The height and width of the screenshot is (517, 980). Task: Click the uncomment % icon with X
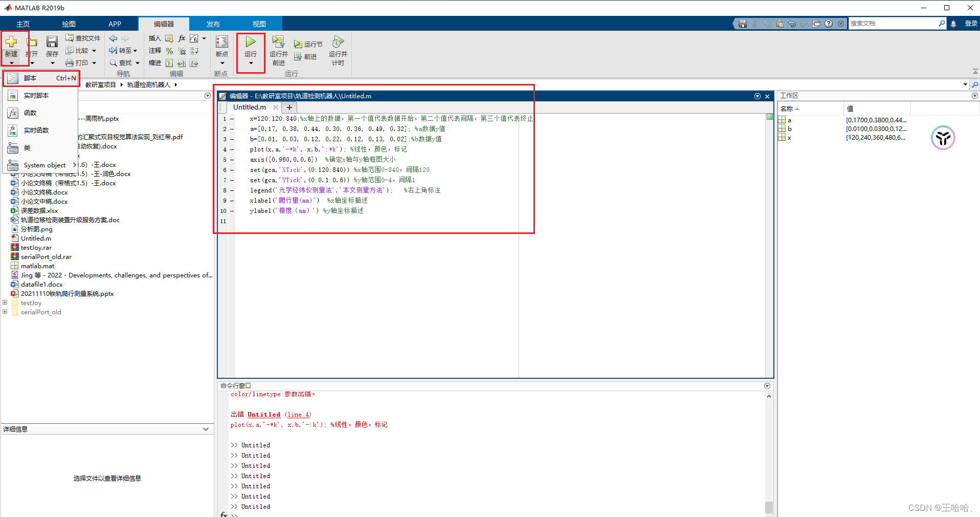(x=182, y=51)
